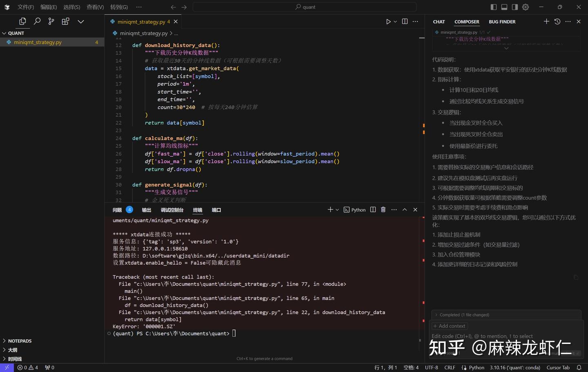Maximize the panel with the up chevron
This screenshot has width=588, height=372.
pos(405,210)
